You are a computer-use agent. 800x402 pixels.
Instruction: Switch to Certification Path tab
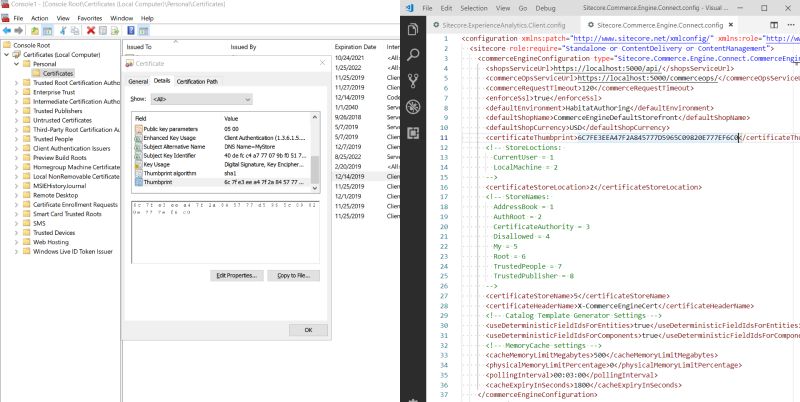[197, 82]
